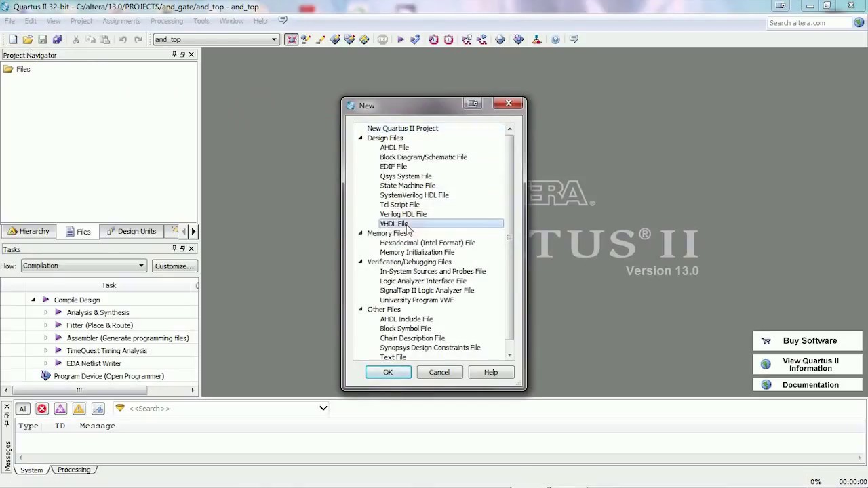This screenshot has height=488, width=868.
Task: Click the Help question mark toolbar icon
Action: pos(555,39)
